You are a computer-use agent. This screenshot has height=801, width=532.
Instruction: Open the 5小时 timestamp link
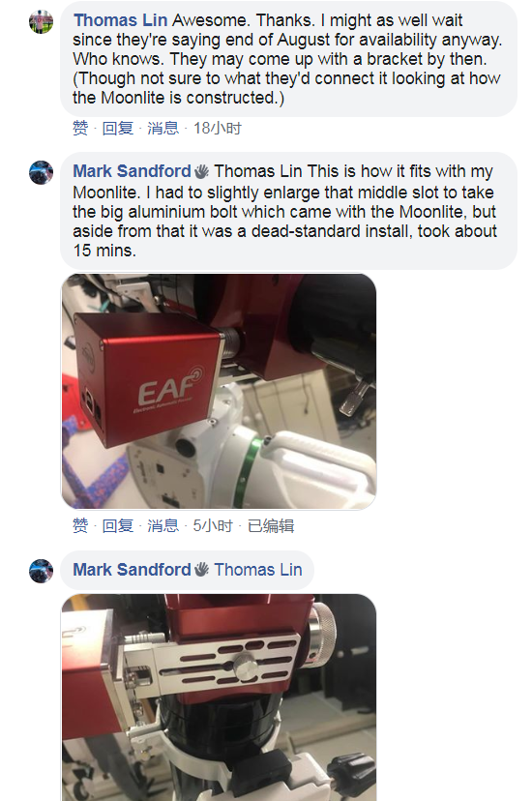(x=213, y=525)
